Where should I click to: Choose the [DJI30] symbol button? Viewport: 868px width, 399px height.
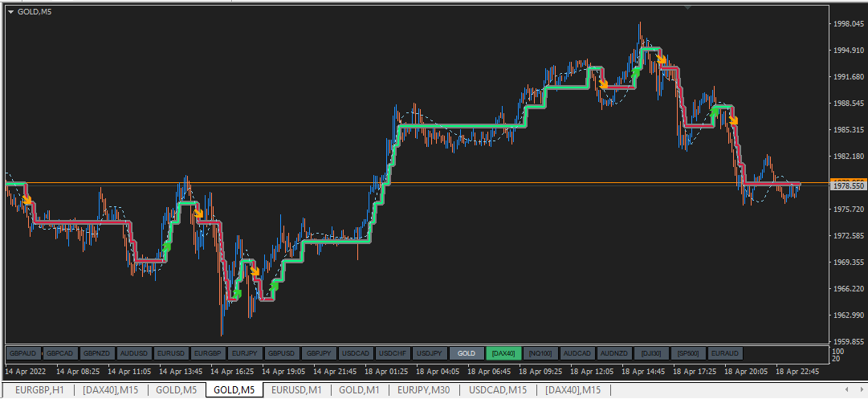coord(651,353)
